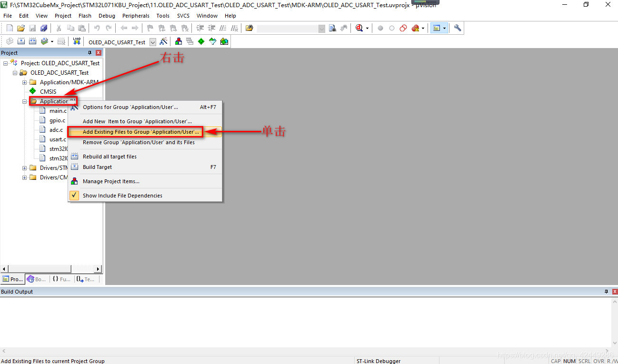
Task: Click the Indent selection icon
Action: click(x=200, y=28)
